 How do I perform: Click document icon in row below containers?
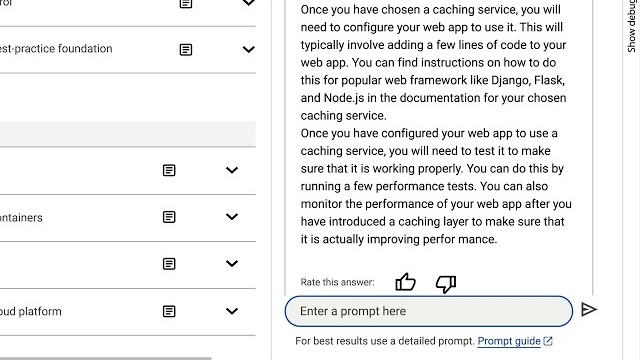click(169, 264)
